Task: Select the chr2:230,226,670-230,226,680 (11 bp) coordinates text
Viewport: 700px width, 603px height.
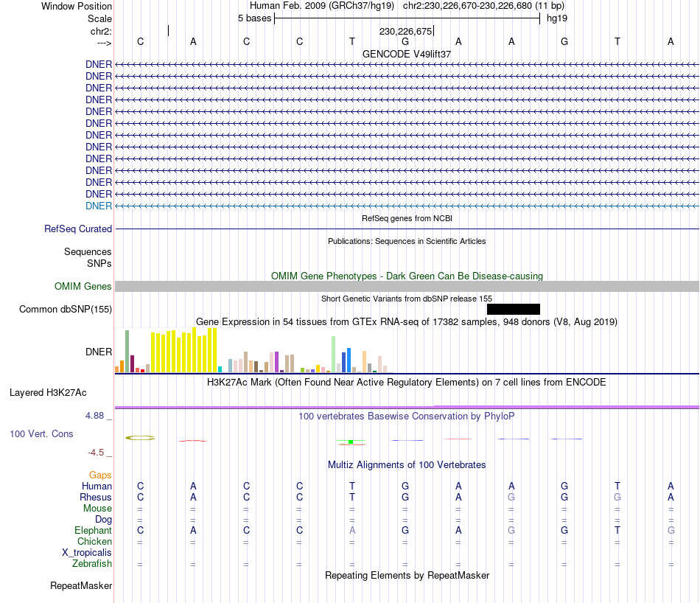Action: [x=483, y=6]
